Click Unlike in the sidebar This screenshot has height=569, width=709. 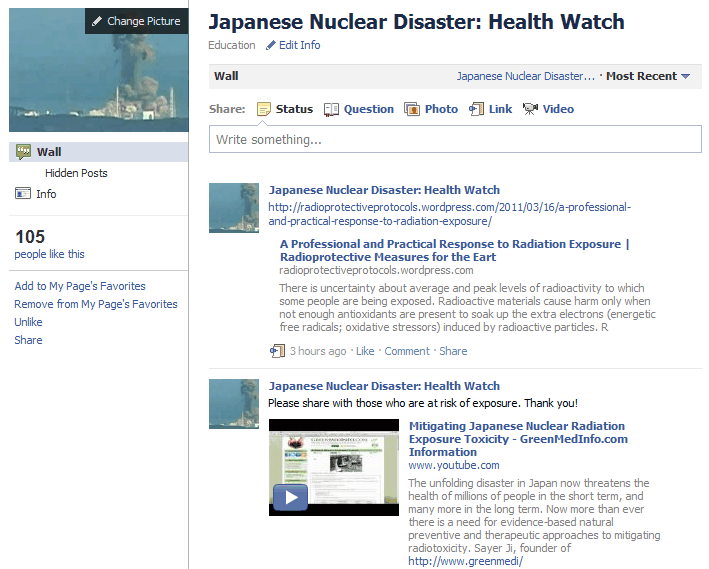pos(28,322)
